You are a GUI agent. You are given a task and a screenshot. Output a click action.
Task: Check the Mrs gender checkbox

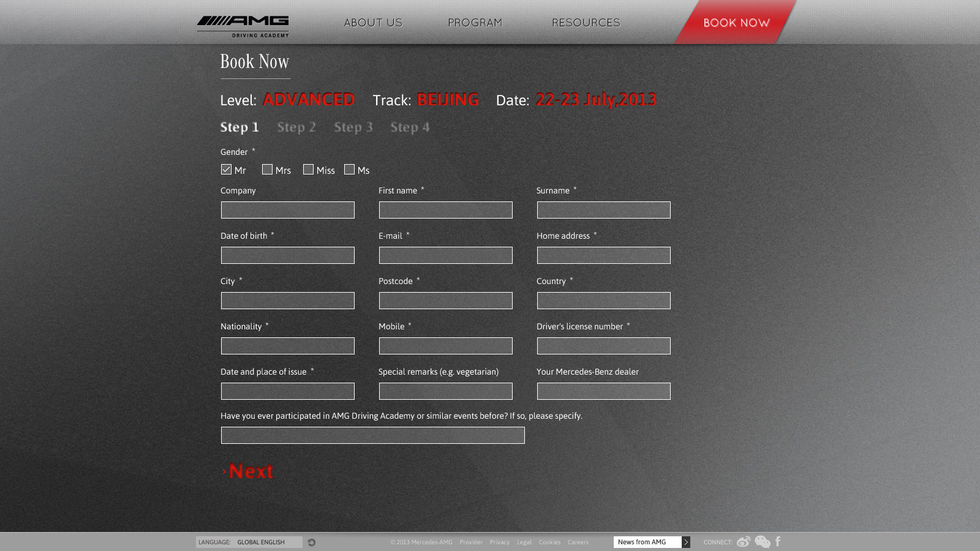tap(267, 170)
